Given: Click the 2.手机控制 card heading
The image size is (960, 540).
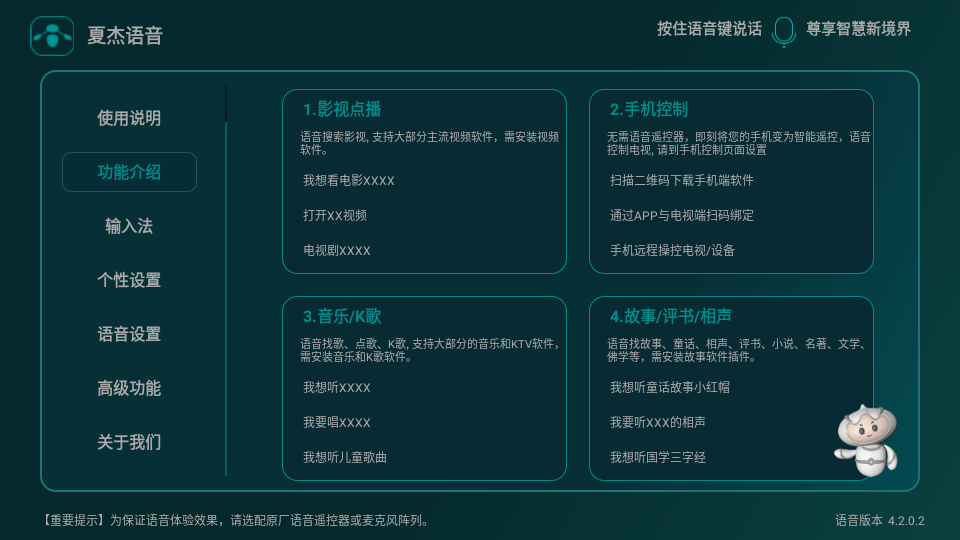Looking at the screenshot, I should coord(649,109).
